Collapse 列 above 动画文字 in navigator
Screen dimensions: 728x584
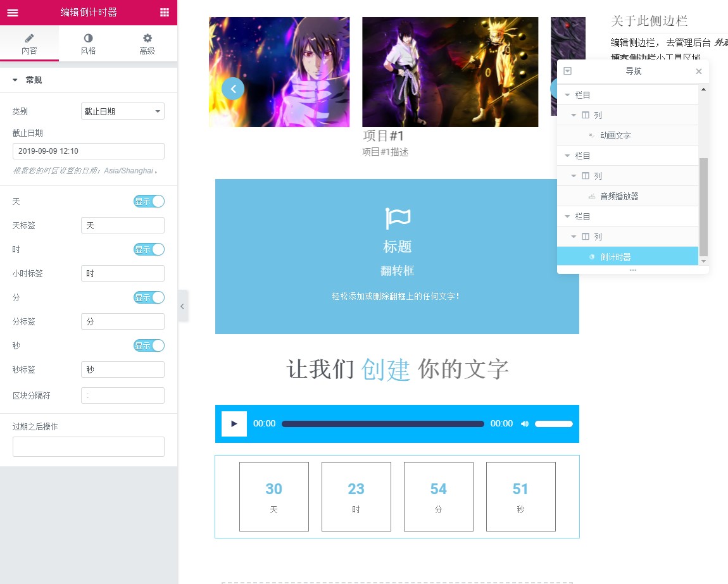pos(574,115)
